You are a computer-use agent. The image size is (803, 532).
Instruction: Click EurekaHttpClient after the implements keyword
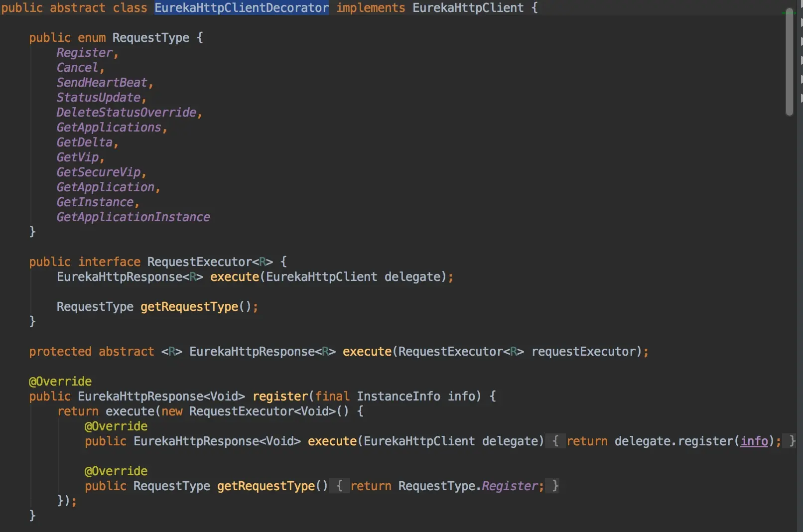[x=468, y=8]
